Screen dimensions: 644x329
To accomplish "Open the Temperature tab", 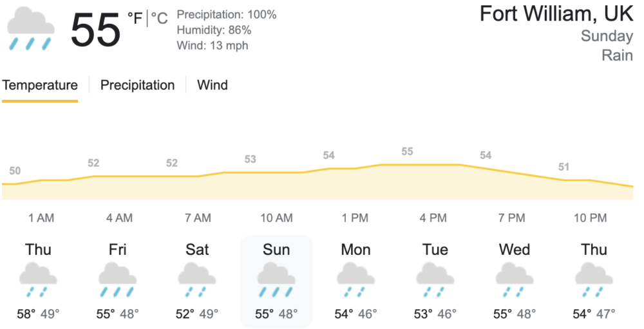I will 40,85.
